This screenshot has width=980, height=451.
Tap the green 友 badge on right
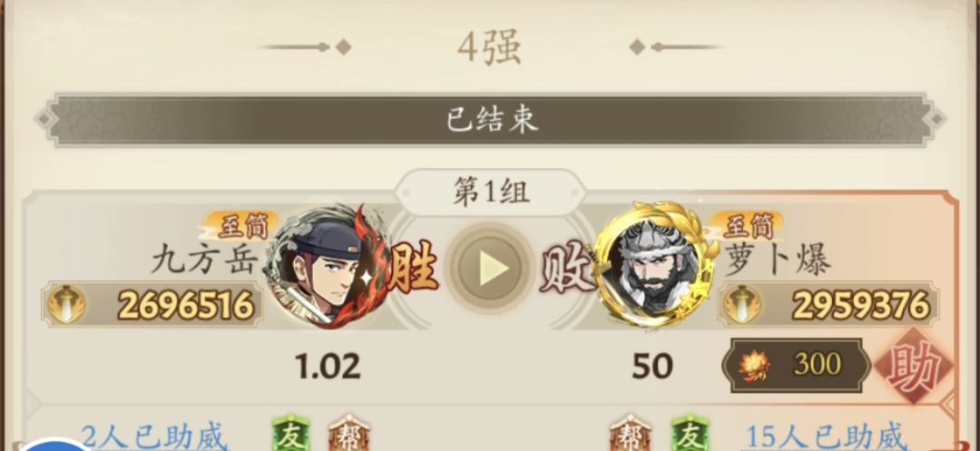(x=690, y=434)
